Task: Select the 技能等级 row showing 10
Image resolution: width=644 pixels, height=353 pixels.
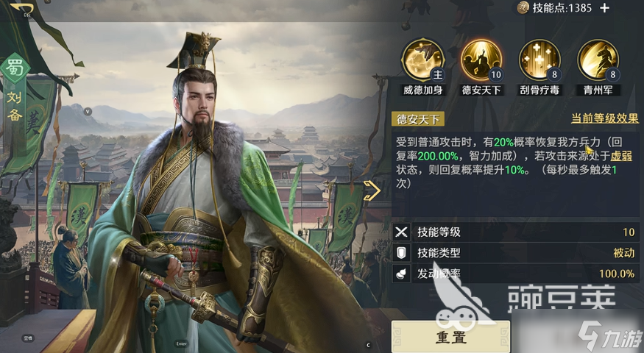Action: pos(515,232)
